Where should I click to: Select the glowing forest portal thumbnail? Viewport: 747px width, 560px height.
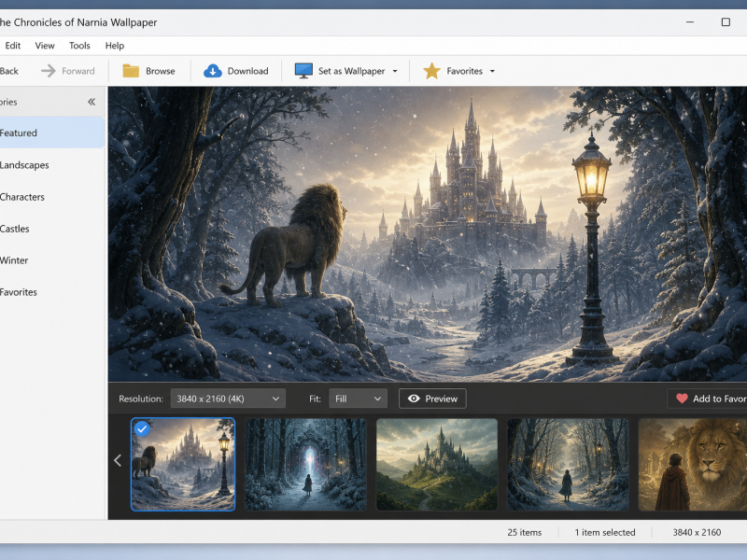(306, 464)
